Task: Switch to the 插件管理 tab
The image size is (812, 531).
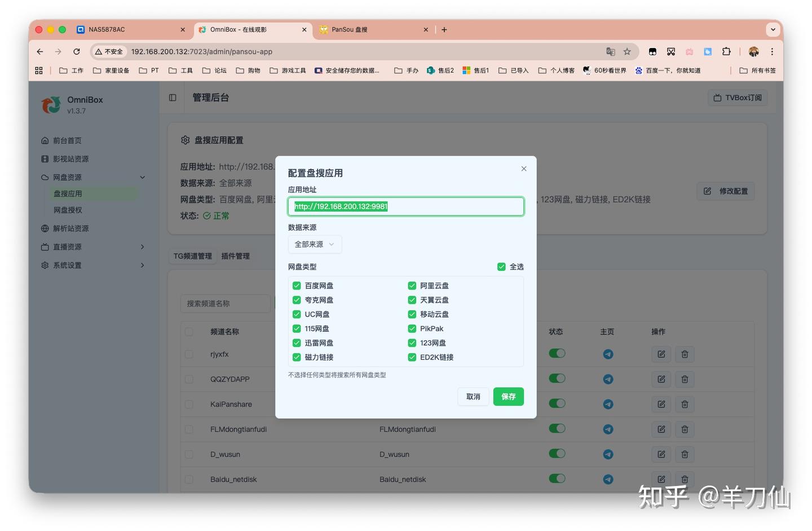Action: click(x=235, y=256)
